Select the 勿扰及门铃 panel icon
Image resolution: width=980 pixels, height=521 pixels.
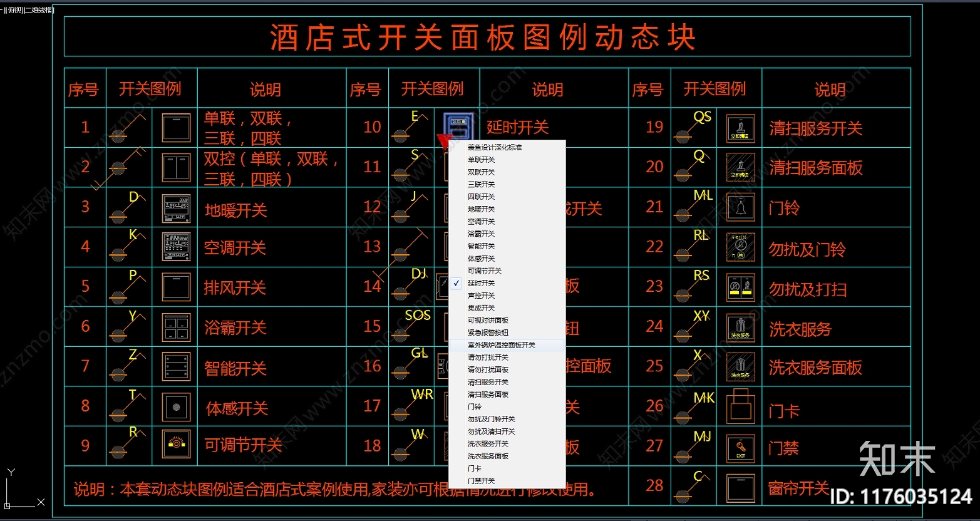tap(740, 247)
